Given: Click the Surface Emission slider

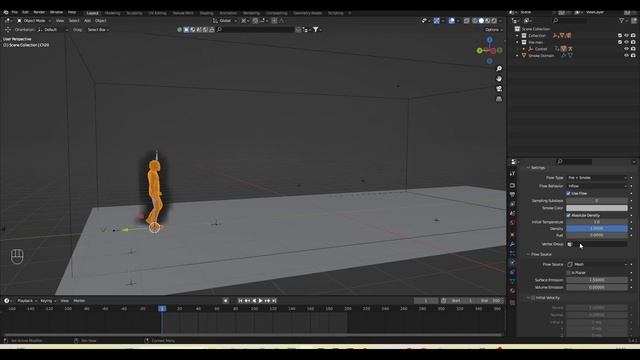Looking at the screenshot, I should pos(597,280).
